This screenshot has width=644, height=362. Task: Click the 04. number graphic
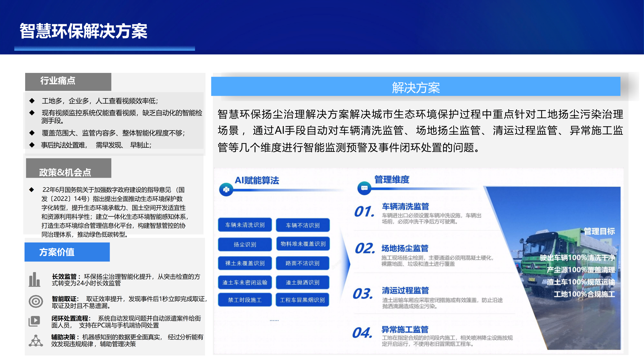point(362,333)
